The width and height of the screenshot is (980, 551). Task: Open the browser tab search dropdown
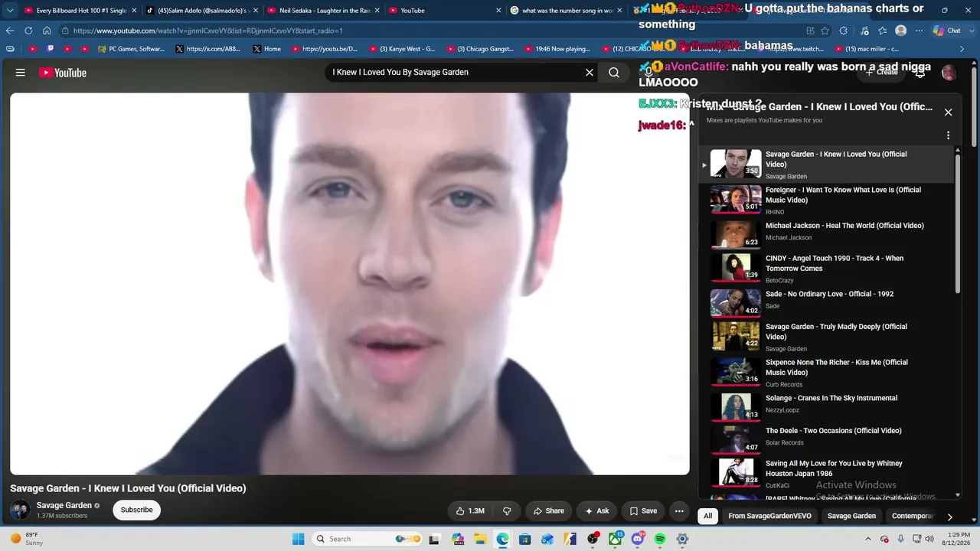pyautogui.click(x=9, y=11)
